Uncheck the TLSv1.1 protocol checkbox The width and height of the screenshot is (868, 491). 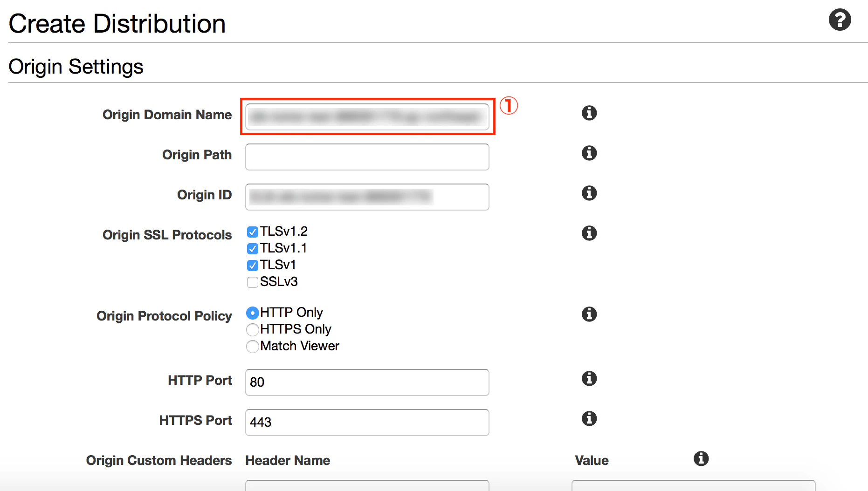pos(253,249)
